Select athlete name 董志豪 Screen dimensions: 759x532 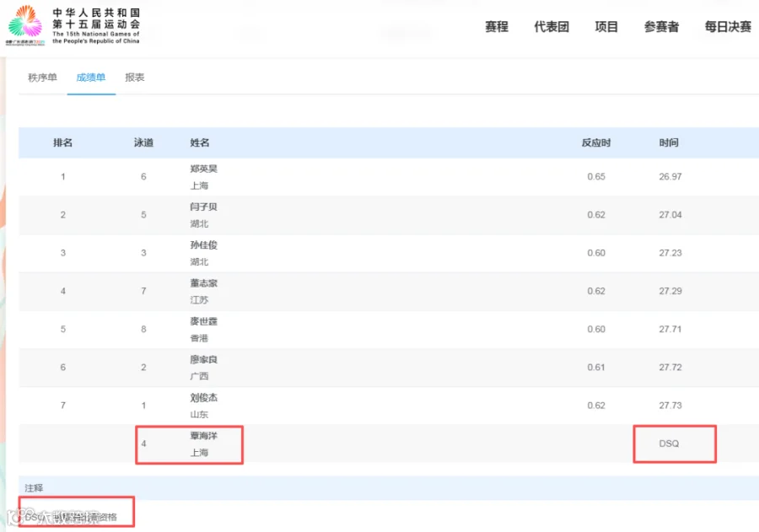(204, 283)
